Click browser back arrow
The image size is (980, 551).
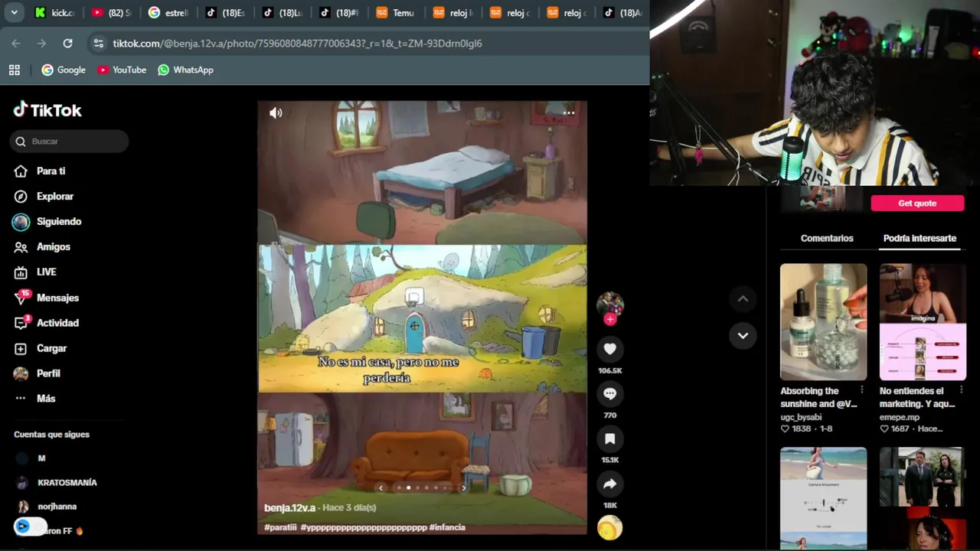(16, 44)
